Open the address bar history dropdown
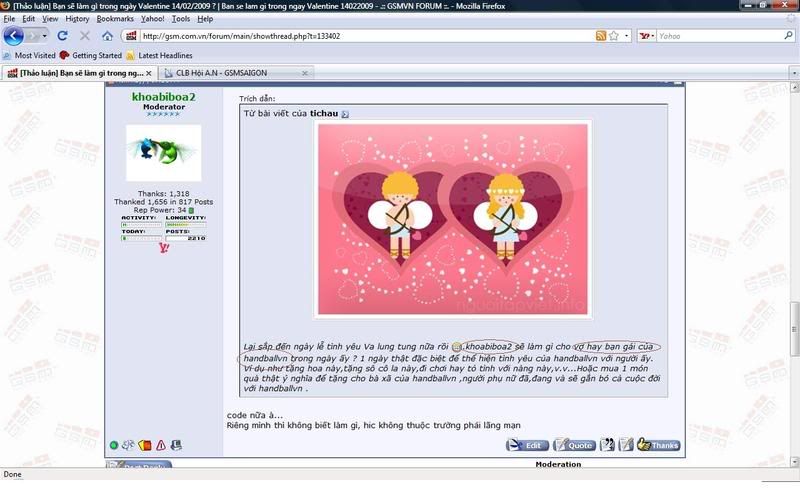The height and width of the screenshot is (500, 800). point(627,36)
